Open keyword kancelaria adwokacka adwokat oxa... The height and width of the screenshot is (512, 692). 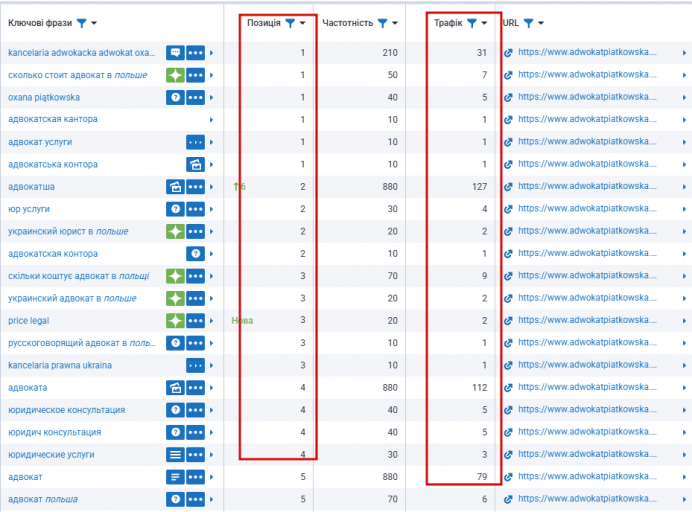(x=82, y=53)
